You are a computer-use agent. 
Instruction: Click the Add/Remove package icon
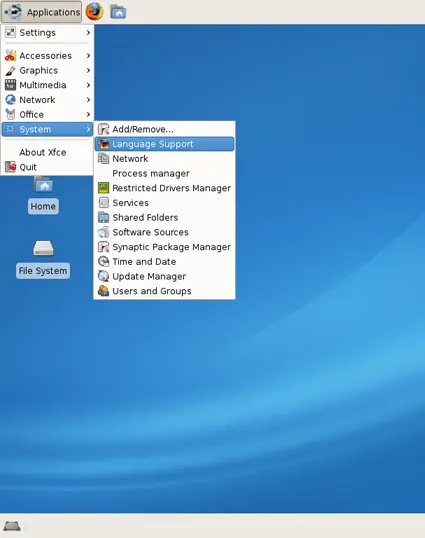click(x=103, y=129)
